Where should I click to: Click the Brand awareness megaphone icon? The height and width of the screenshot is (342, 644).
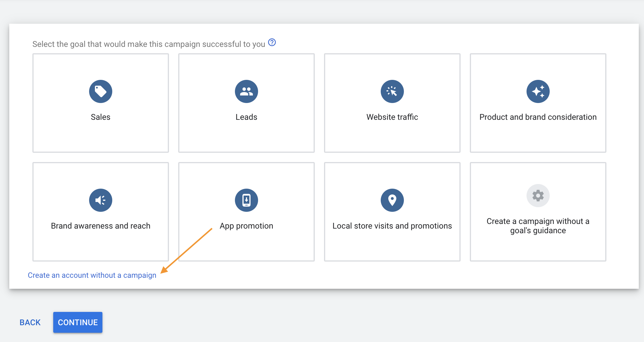click(x=100, y=200)
